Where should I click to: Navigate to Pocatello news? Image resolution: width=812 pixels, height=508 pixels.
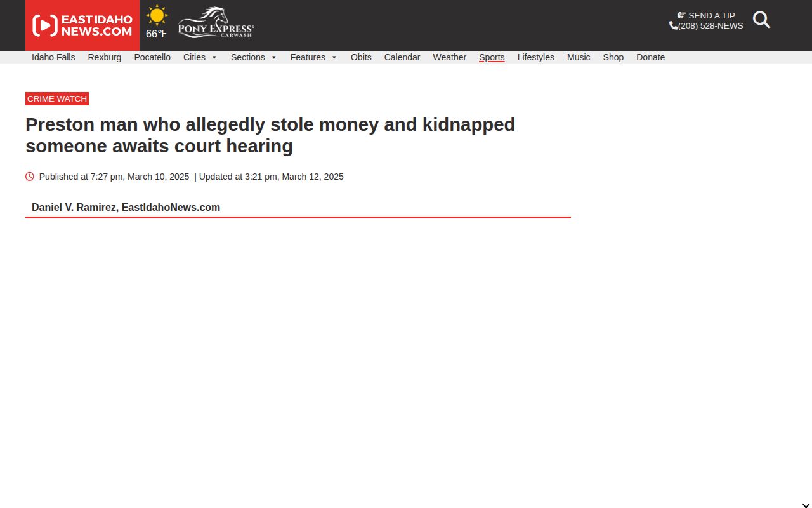[x=152, y=57]
